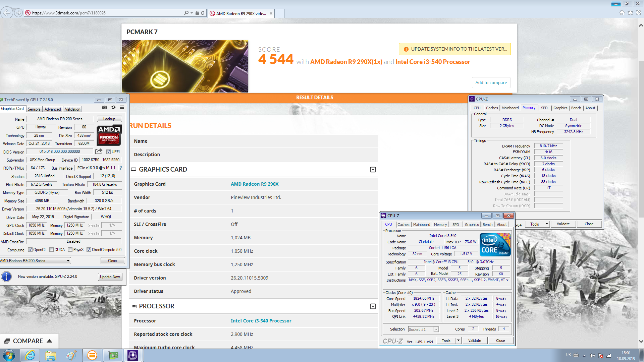The image size is (644, 362).
Task: Open Mainboard tab in front CPU-Z window
Action: (x=422, y=225)
